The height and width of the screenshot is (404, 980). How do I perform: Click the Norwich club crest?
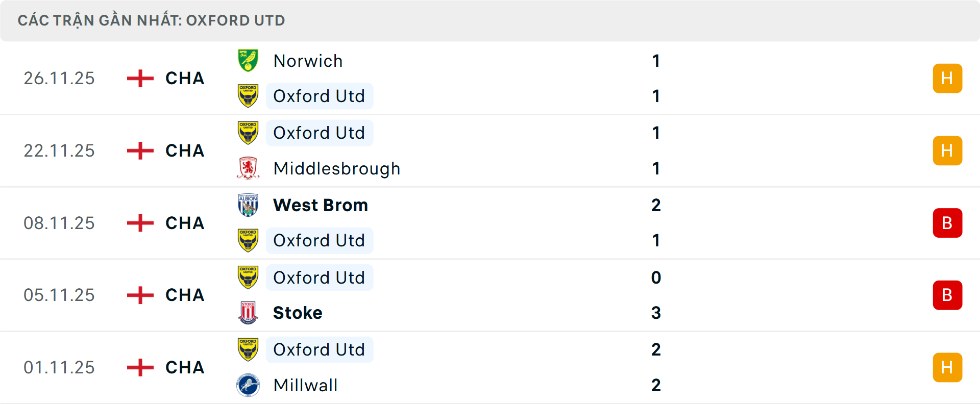(249, 60)
